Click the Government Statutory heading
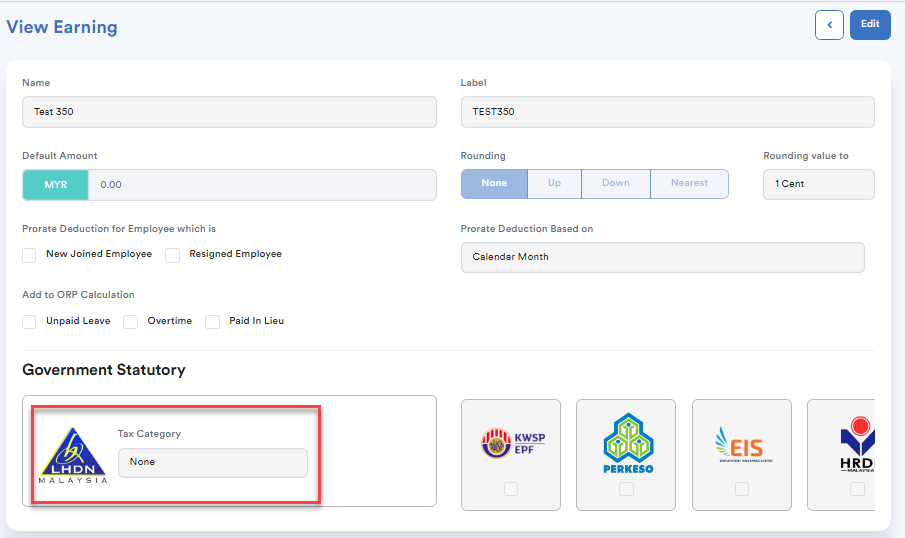 pos(104,369)
